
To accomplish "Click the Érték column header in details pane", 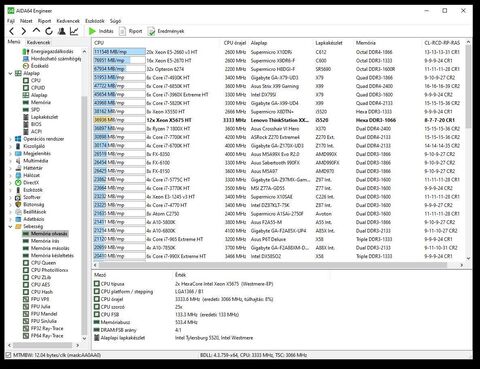I will click(x=180, y=275).
